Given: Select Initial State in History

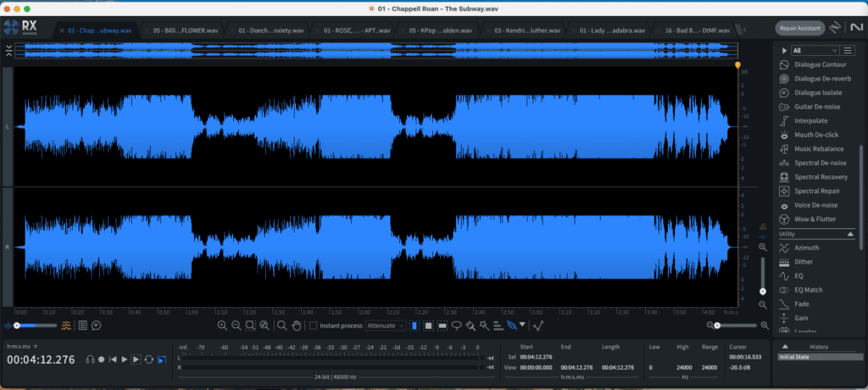Looking at the screenshot, I should (821, 357).
